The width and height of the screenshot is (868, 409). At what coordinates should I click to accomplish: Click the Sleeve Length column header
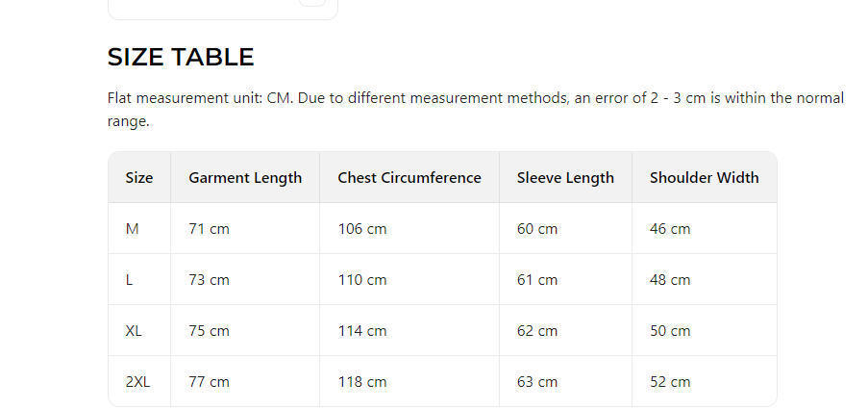pyautogui.click(x=565, y=178)
